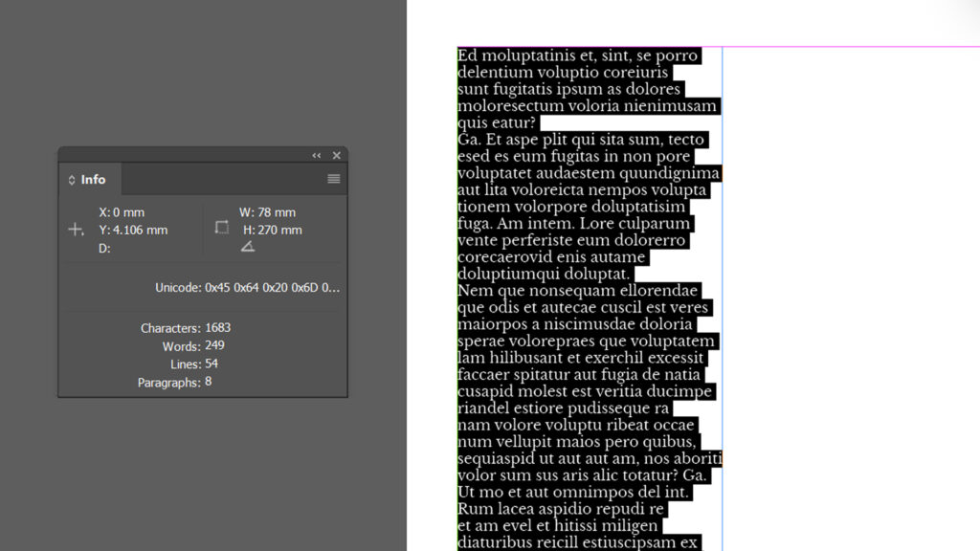Click the rotation angle icon in Info panel
The image size is (980, 551).
coord(248,246)
